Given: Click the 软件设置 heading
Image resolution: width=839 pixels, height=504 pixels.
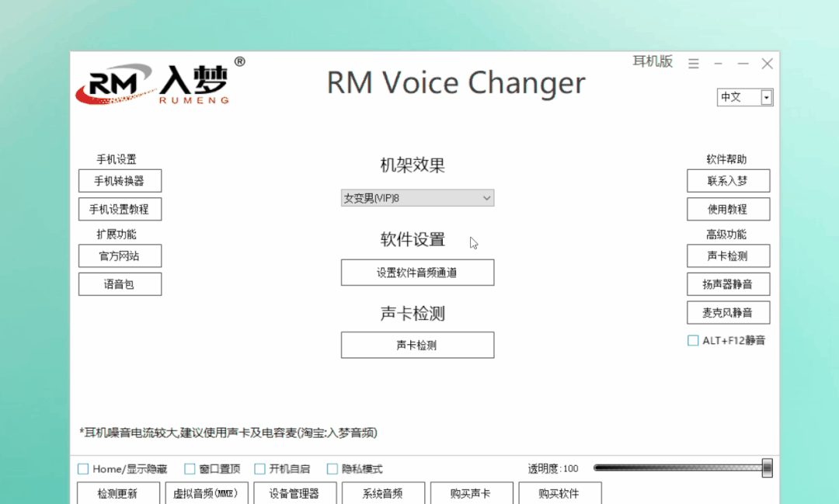Looking at the screenshot, I should coord(413,239).
